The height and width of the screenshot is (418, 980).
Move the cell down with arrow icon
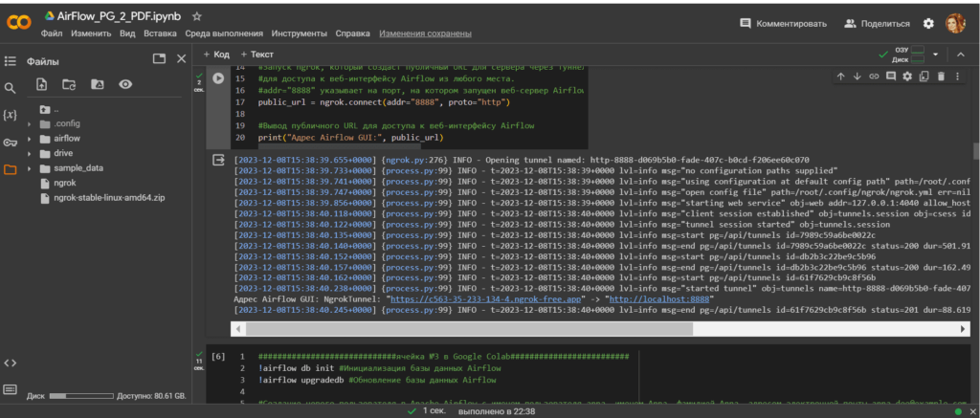[x=857, y=77]
